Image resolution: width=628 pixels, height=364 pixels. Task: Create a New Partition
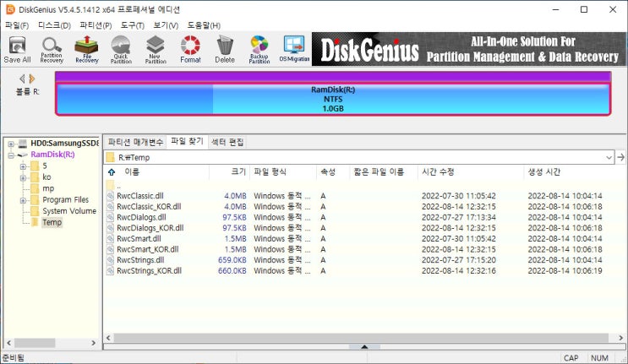(x=156, y=50)
